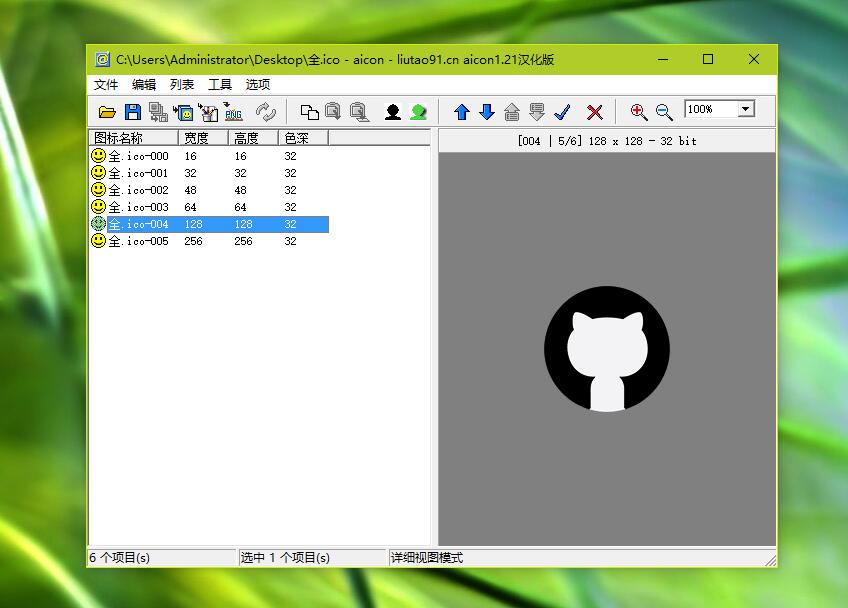Viewport: 848px width, 608px height.
Task: Click the status bar text '6 个项目(s)'
Action: point(120,558)
